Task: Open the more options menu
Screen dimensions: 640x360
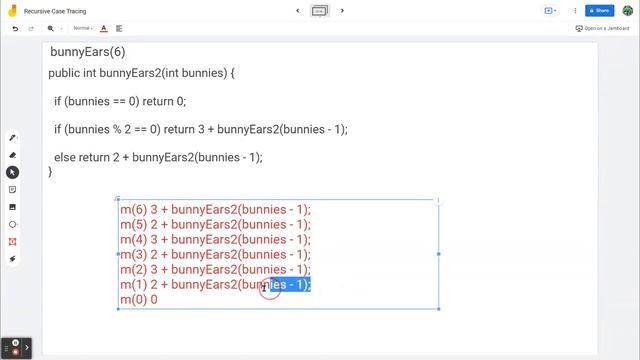Action: pos(575,11)
